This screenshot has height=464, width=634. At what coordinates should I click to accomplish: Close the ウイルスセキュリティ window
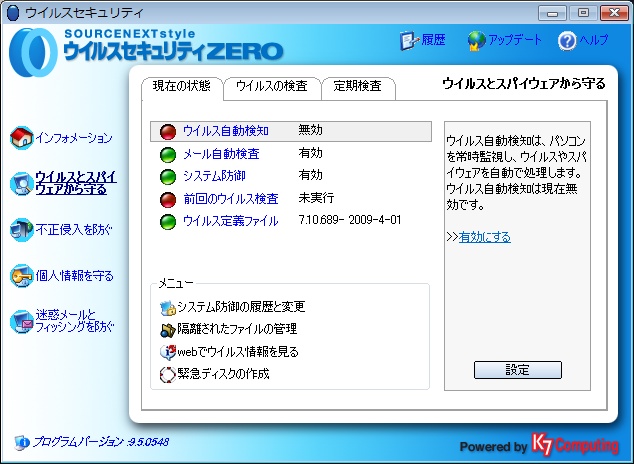point(614,13)
